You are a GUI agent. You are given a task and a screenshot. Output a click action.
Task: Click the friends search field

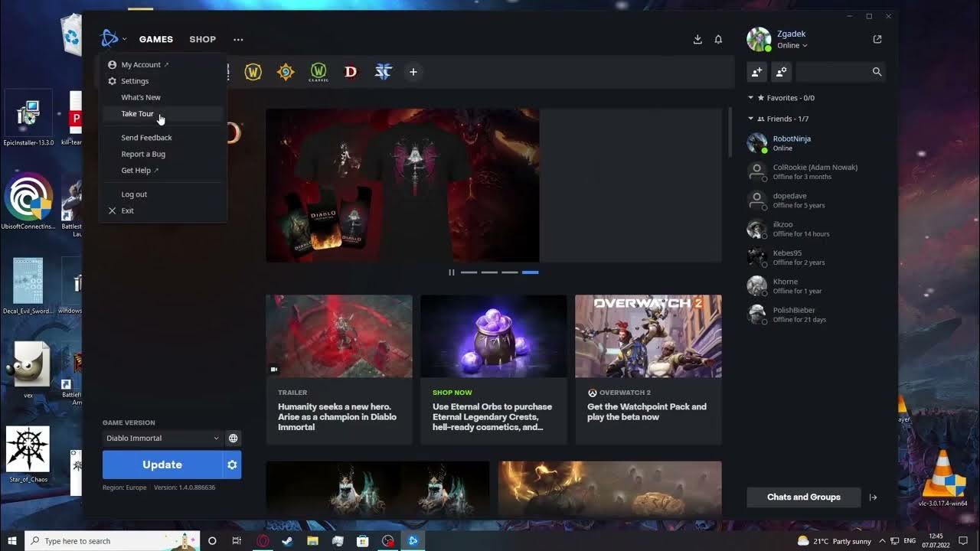click(x=833, y=72)
